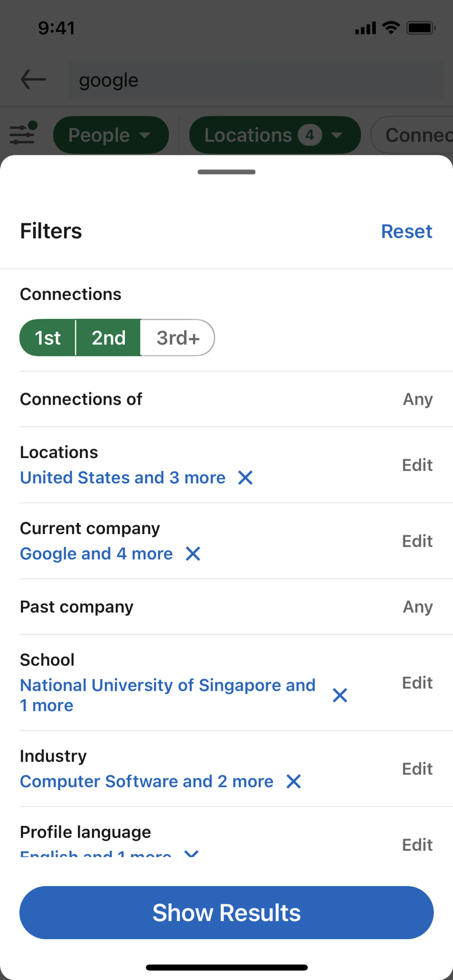Tap the battery icon in status bar

coord(421,28)
